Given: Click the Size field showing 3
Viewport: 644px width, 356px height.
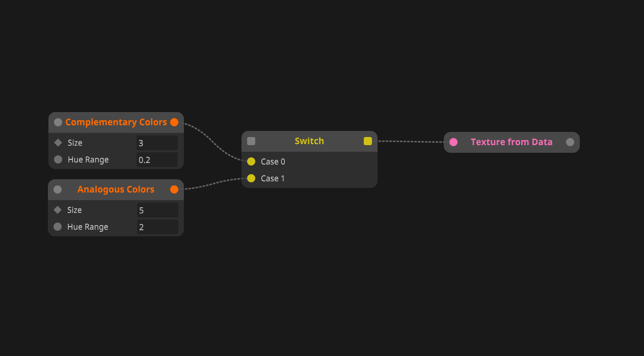Looking at the screenshot, I should pos(157,143).
